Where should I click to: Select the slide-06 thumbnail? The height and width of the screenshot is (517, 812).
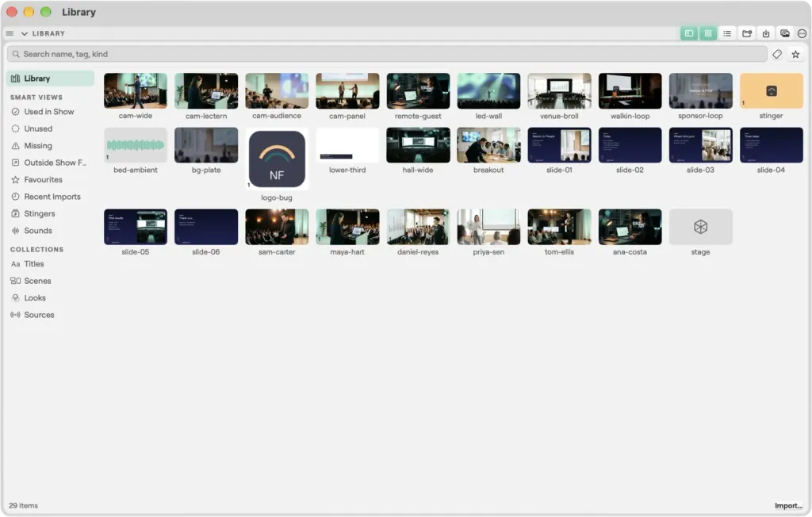click(x=206, y=227)
